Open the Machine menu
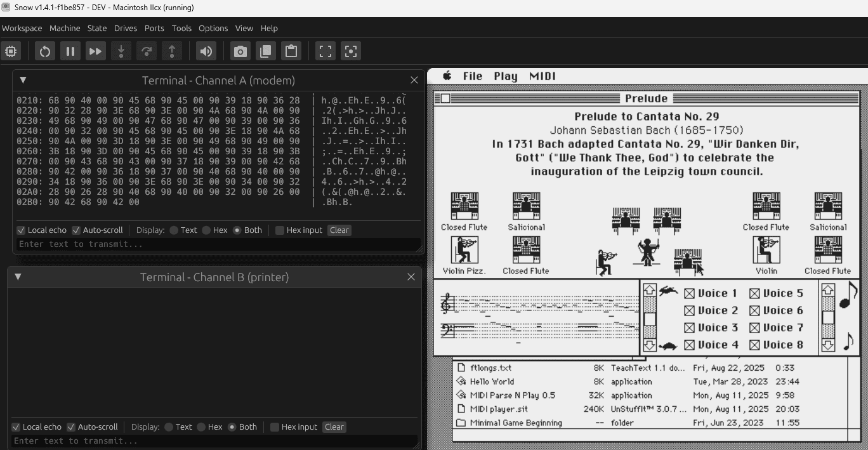 (65, 28)
